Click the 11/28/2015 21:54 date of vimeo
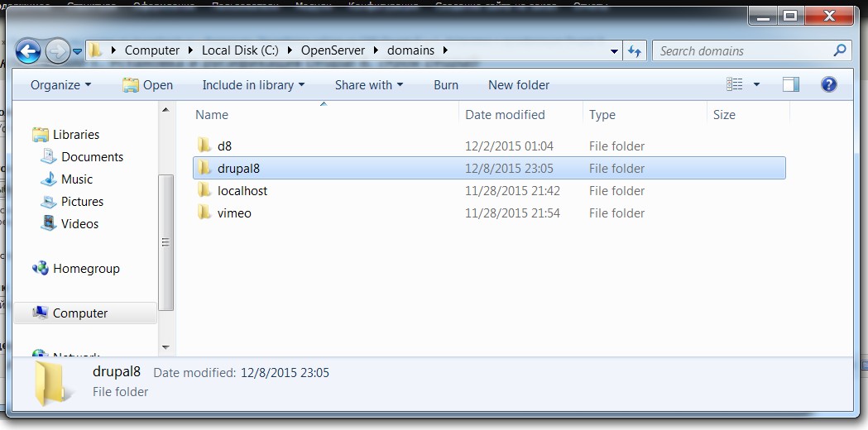868x430 pixels. point(512,213)
